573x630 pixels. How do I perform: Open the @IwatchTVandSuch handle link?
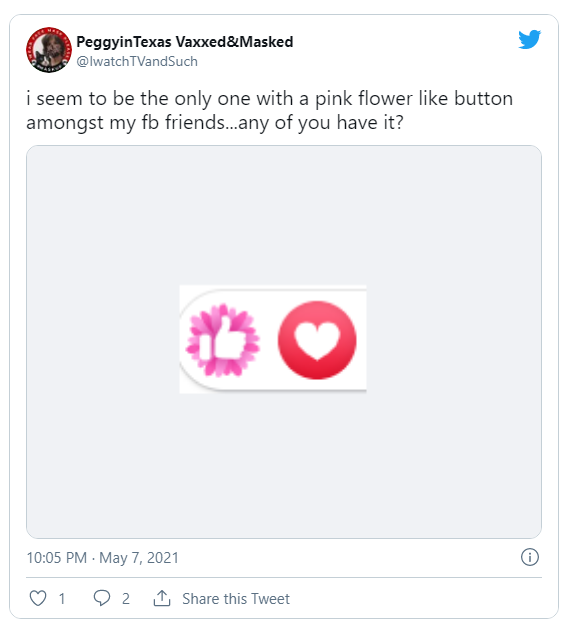[137, 61]
